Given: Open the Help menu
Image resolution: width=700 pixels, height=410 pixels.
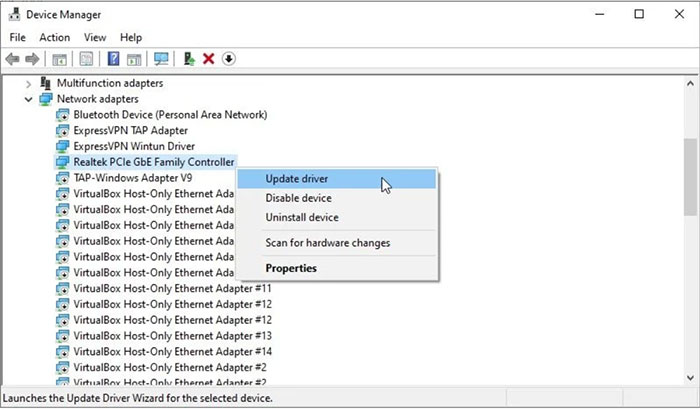Looking at the screenshot, I should click(x=131, y=38).
